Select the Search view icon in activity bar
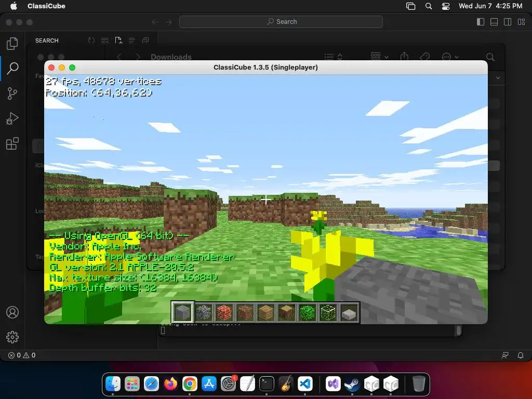 (12, 68)
